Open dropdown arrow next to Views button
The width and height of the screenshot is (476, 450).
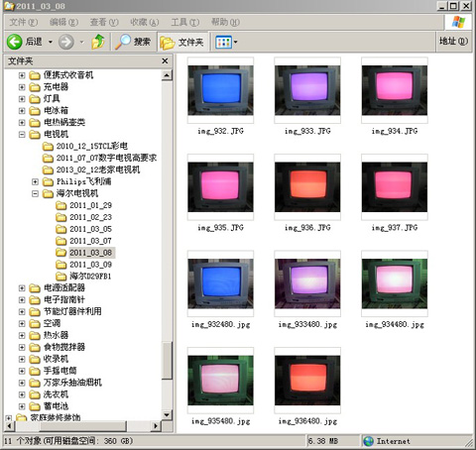point(236,42)
